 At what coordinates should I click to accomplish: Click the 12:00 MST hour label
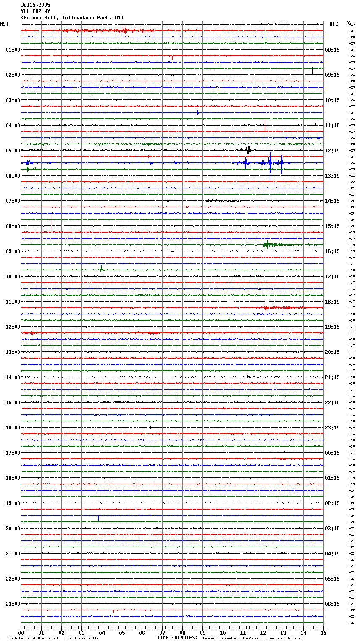point(13,327)
